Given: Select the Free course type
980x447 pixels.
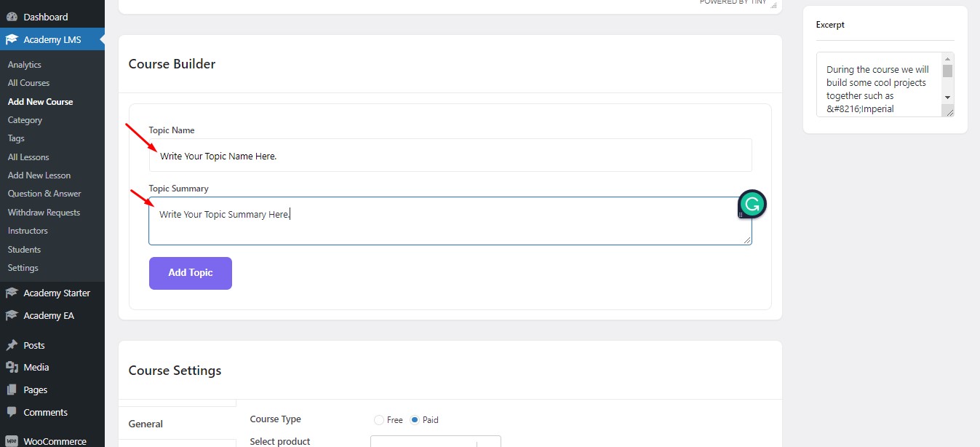Looking at the screenshot, I should (x=378, y=420).
